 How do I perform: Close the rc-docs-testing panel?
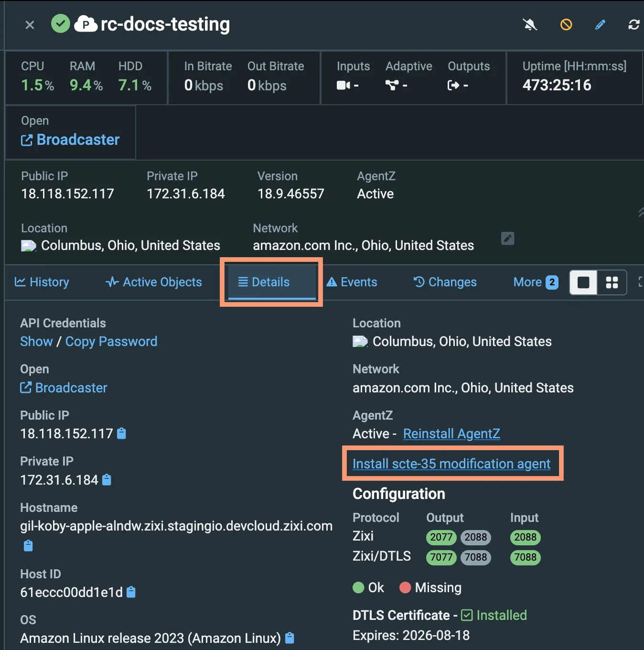click(30, 25)
